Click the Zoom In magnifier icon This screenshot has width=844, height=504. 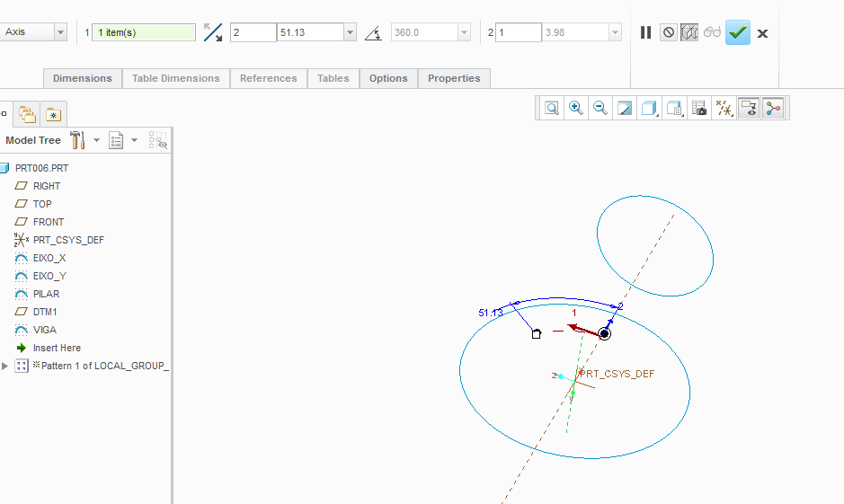coord(576,108)
